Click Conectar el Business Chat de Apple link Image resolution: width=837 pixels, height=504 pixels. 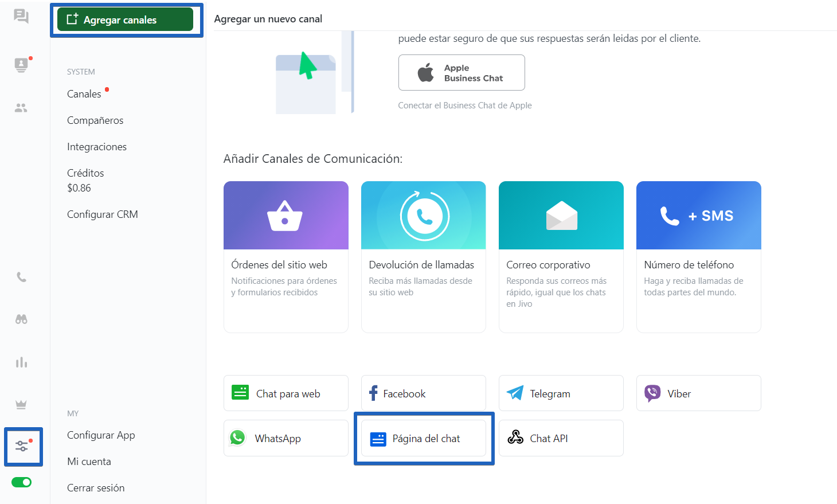[x=465, y=106]
